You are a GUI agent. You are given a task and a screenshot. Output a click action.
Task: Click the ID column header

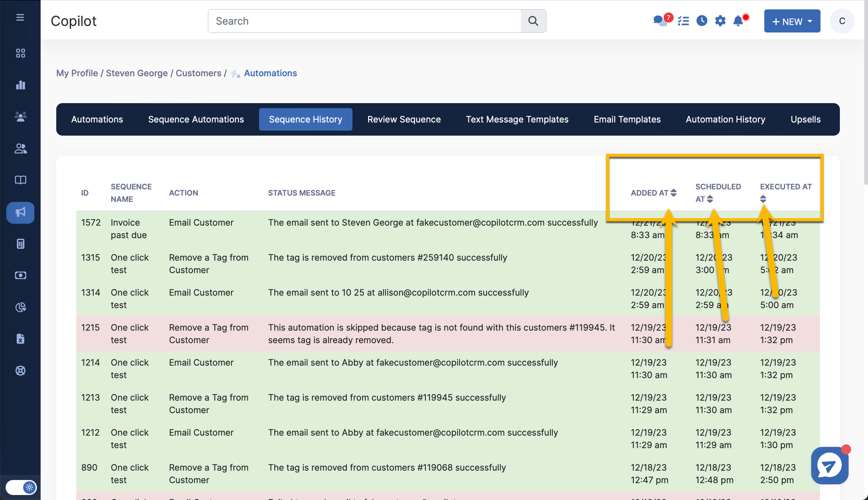click(84, 192)
